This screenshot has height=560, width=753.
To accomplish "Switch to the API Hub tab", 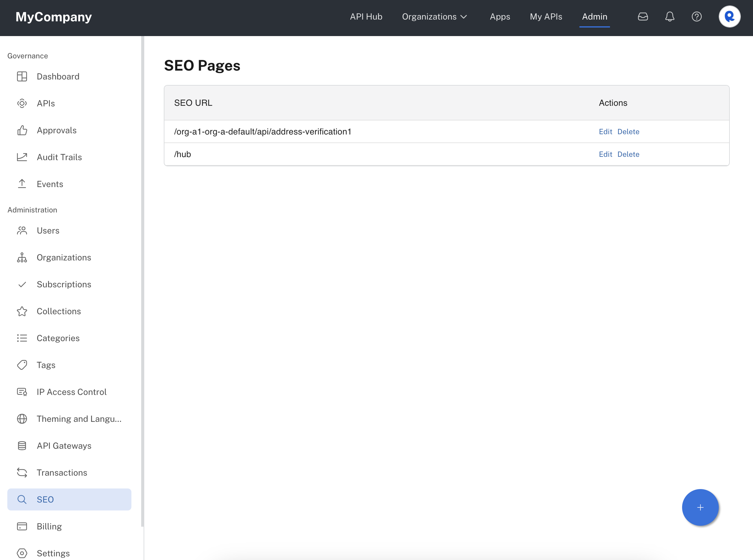I will 366,17.
